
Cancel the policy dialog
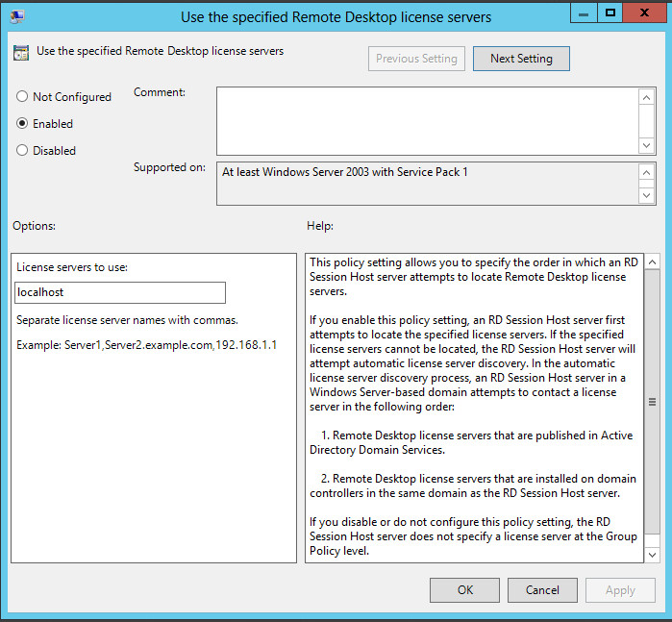[x=542, y=590]
